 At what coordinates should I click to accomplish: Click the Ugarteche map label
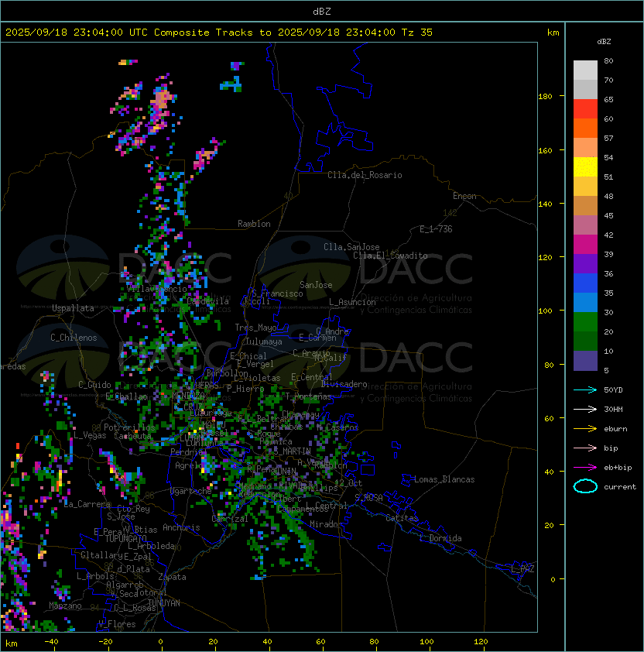click(191, 492)
